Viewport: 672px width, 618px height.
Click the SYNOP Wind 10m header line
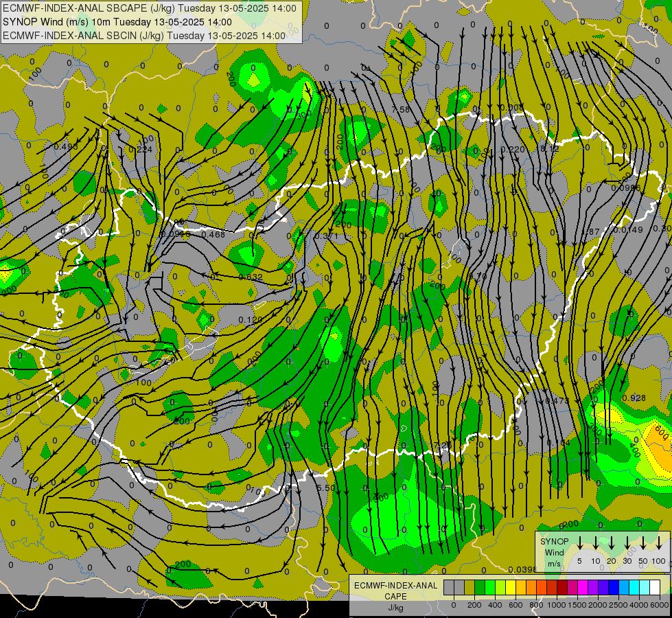(x=117, y=22)
